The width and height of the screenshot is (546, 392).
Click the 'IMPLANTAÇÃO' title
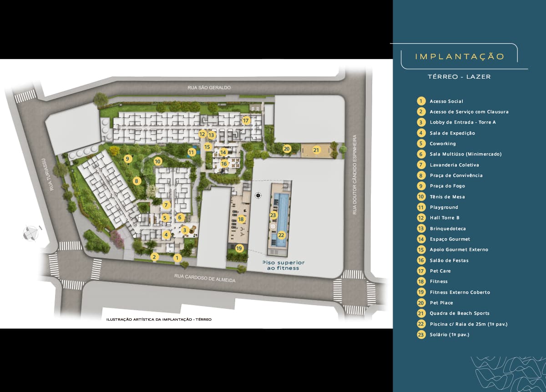point(460,56)
